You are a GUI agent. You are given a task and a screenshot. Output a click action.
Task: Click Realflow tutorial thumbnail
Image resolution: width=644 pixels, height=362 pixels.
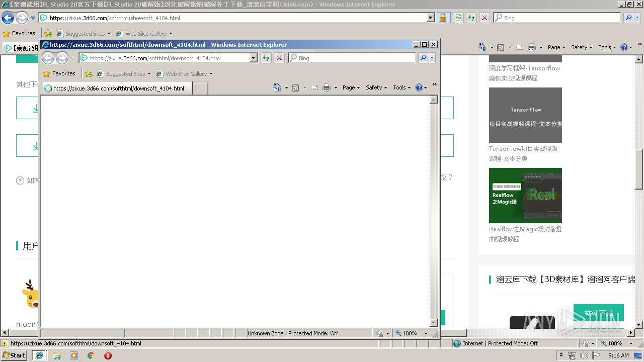coord(525,196)
